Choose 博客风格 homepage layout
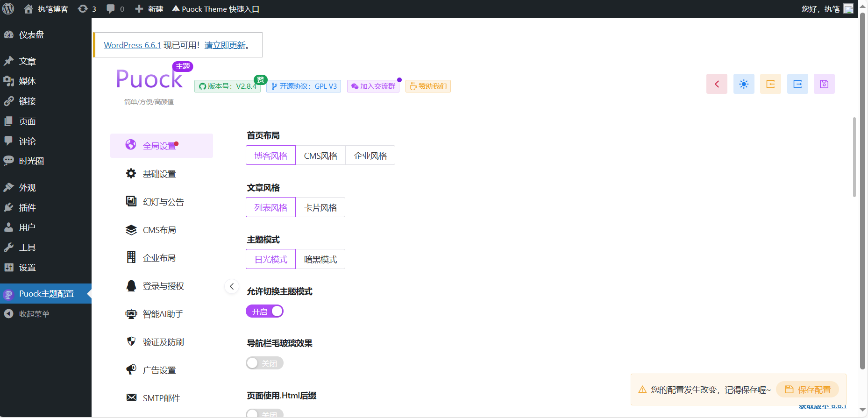The width and height of the screenshot is (868, 418). 271,156
